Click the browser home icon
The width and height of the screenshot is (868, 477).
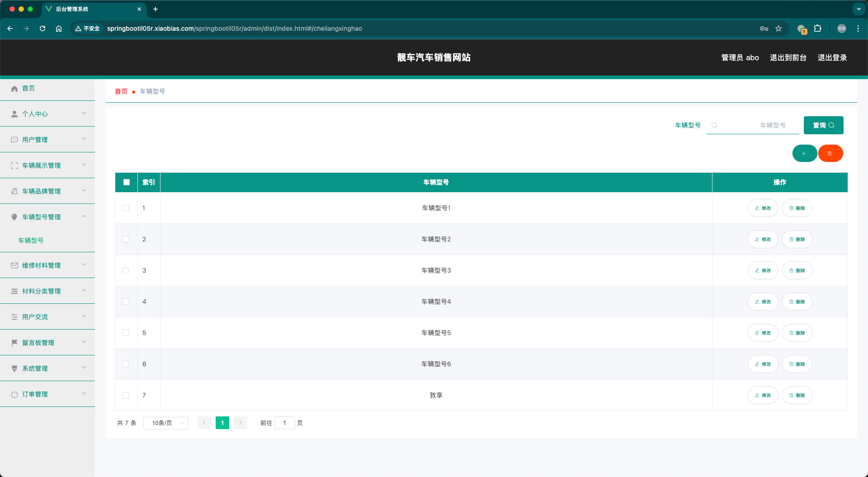click(x=59, y=28)
